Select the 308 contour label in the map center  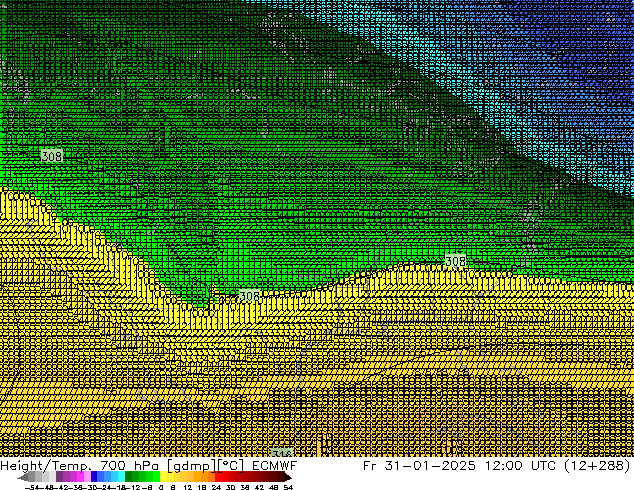249,296
